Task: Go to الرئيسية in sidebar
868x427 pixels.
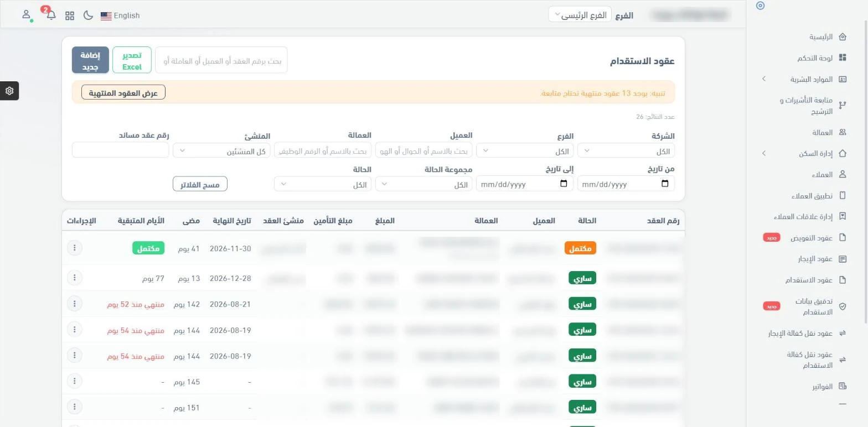Action: coord(821,37)
